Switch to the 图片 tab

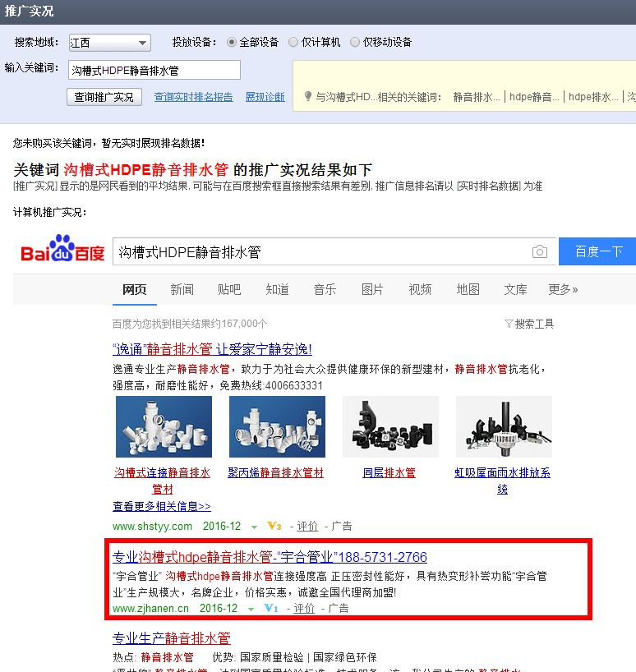point(372,290)
